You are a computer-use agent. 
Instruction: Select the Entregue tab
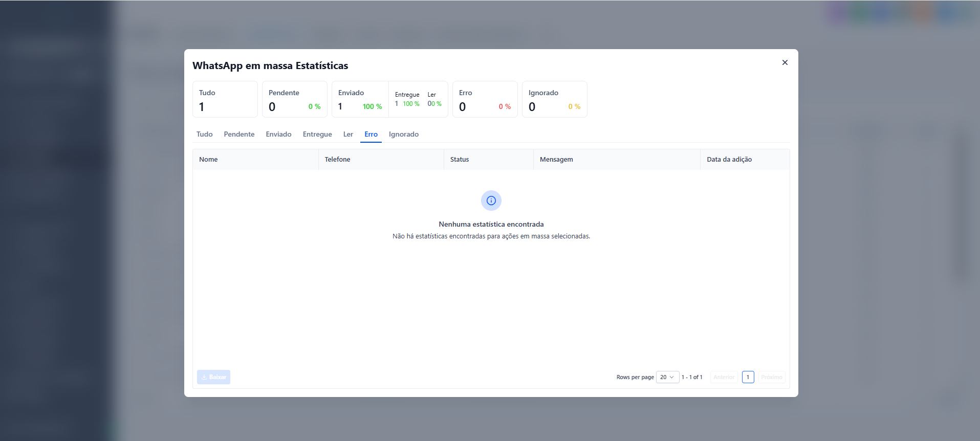pyautogui.click(x=317, y=134)
